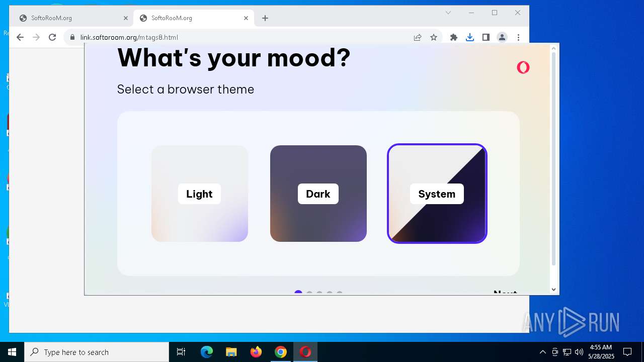Open a new Chrome tab

265,18
